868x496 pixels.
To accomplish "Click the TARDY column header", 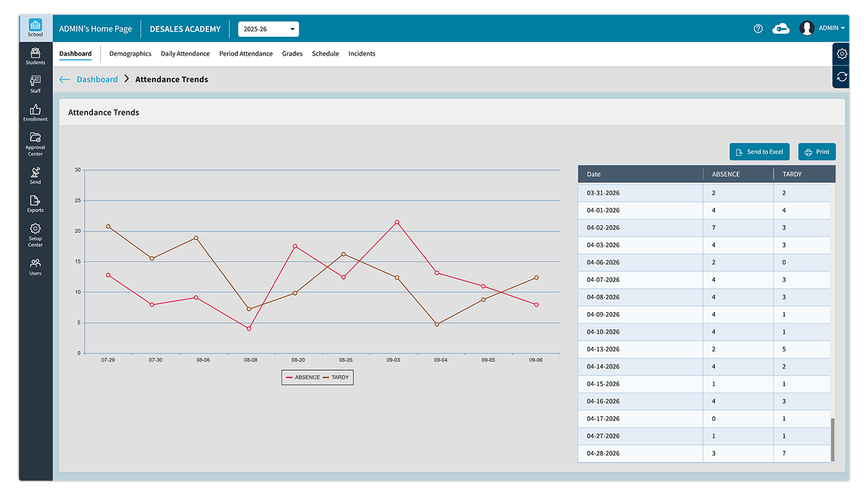I will [x=805, y=174].
